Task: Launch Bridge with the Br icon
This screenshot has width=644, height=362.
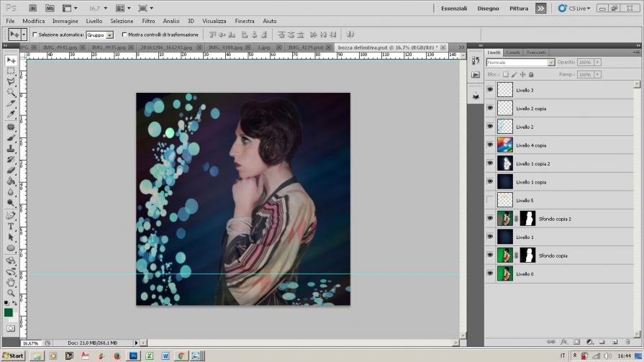Action: click(34, 8)
